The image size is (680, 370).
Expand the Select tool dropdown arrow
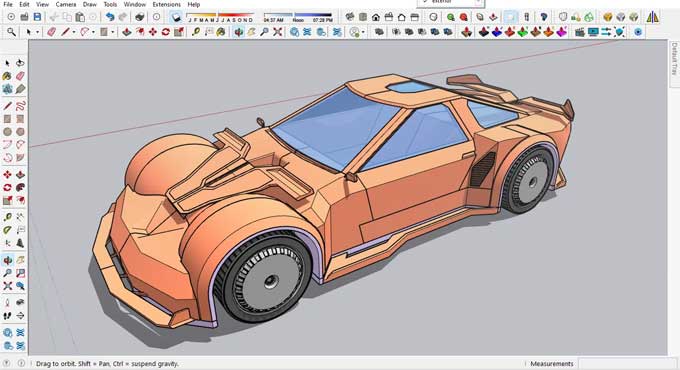pos(38,32)
